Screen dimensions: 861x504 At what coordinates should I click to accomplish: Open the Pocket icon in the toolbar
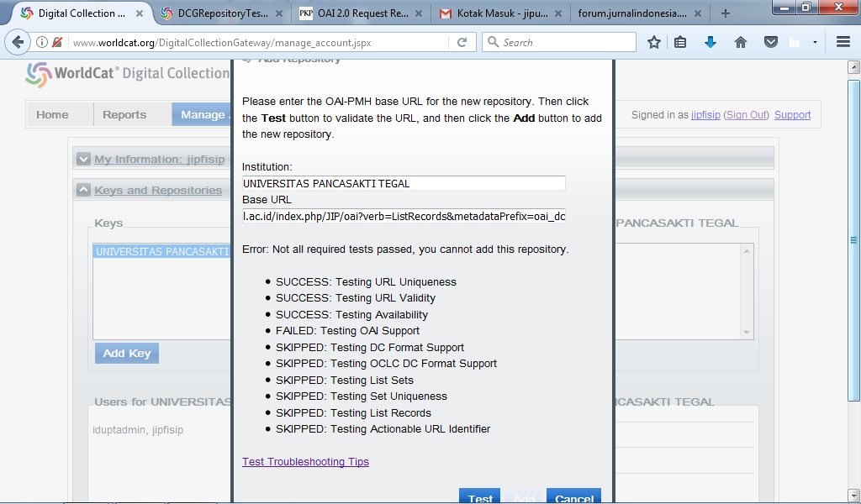(x=770, y=42)
